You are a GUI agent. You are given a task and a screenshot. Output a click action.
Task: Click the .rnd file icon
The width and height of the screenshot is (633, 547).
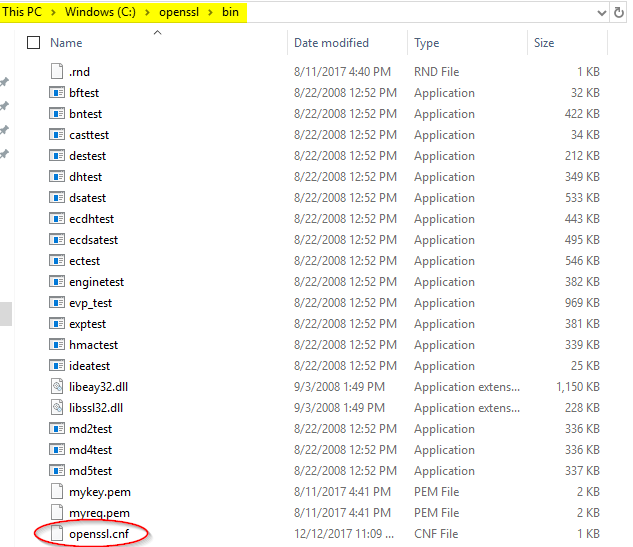(57, 72)
